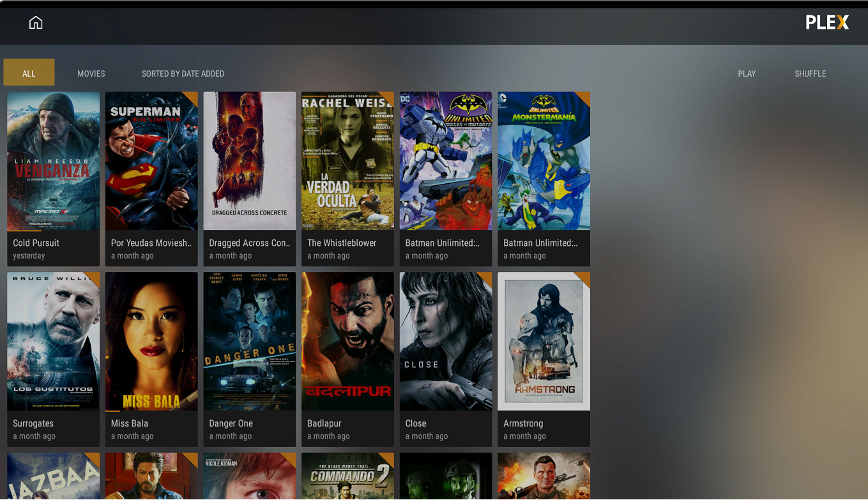This screenshot has width=868, height=500.
Task: Open the MOVIES type filter
Action: pyautogui.click(x=91, y=73)
